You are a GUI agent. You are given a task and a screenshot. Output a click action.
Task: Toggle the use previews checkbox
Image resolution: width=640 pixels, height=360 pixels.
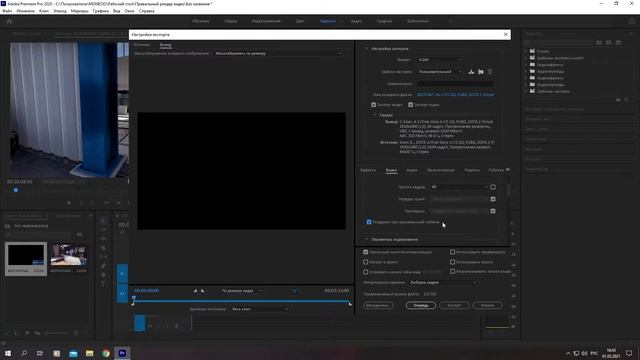click(x=453, y=252)
